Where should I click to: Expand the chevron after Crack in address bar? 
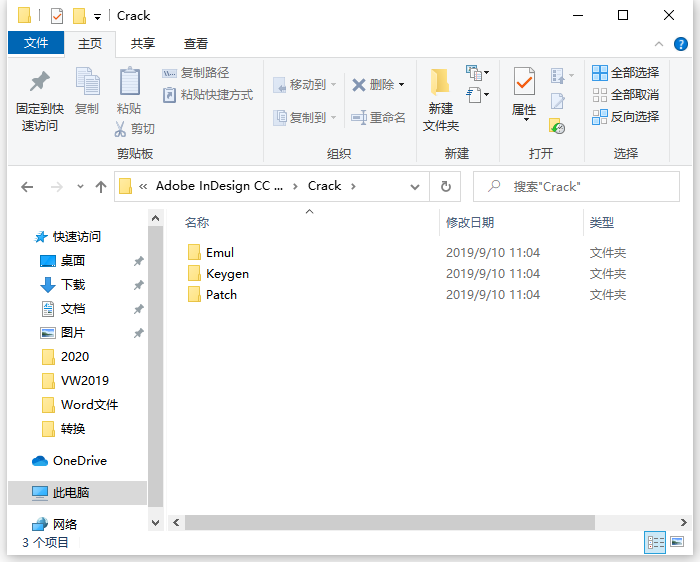tap(353, 187)
